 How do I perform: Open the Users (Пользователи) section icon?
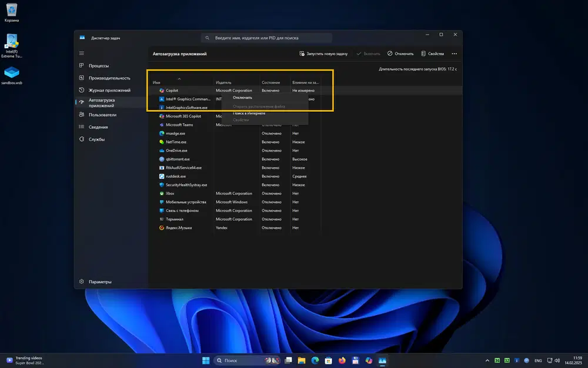tap(82, 115)
